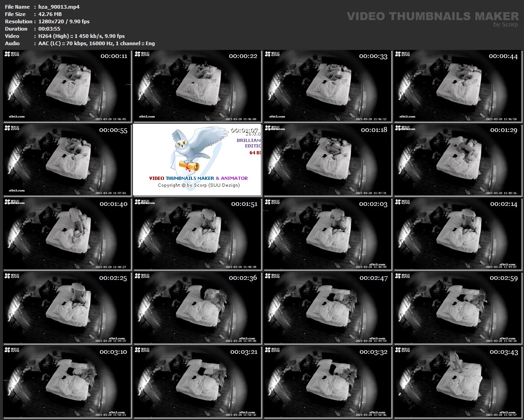Select the thumbnail stamped 00:02:59
The width and height of the screenshot is (524, 420).
(x=457, y=308)
